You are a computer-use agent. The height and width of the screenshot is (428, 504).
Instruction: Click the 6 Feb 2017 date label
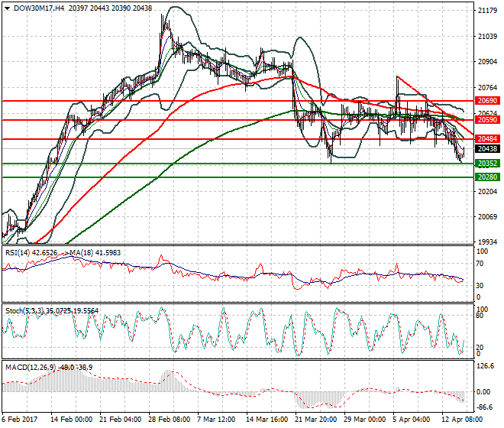20,420
